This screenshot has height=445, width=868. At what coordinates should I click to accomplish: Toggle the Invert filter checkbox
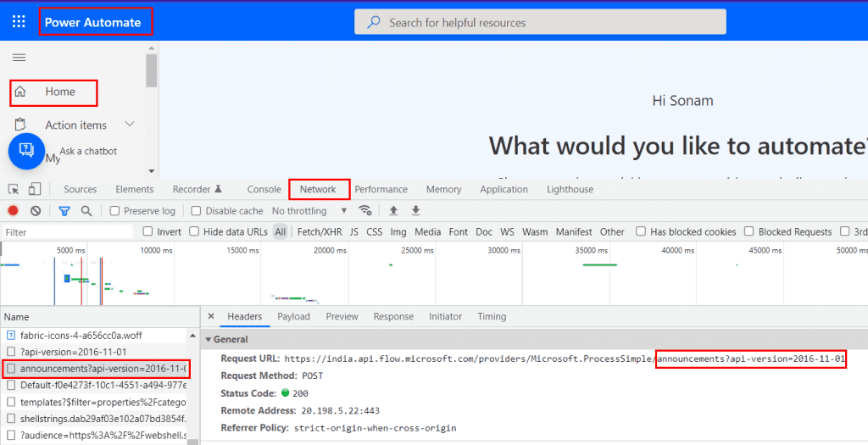pyautogui.click(x=147, y=231)
